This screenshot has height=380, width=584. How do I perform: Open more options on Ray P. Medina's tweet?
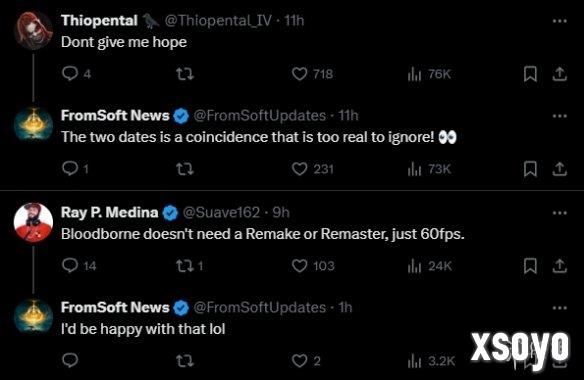point(559,213)
